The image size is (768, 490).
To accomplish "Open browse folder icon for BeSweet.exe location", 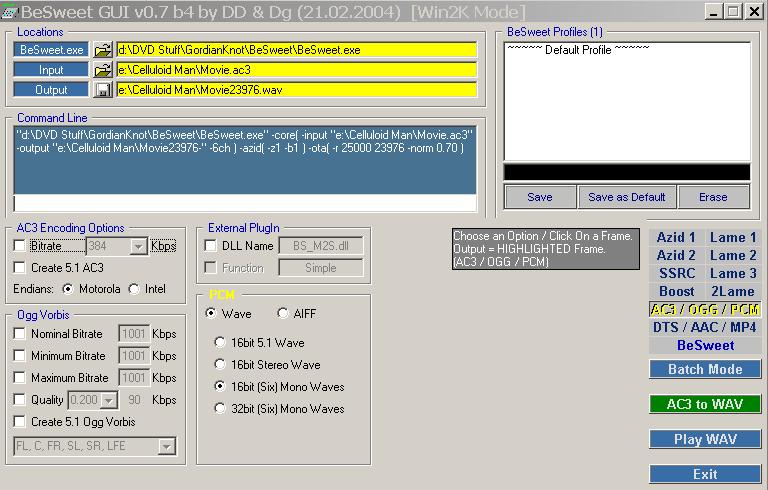I will [x=103, y=49].
